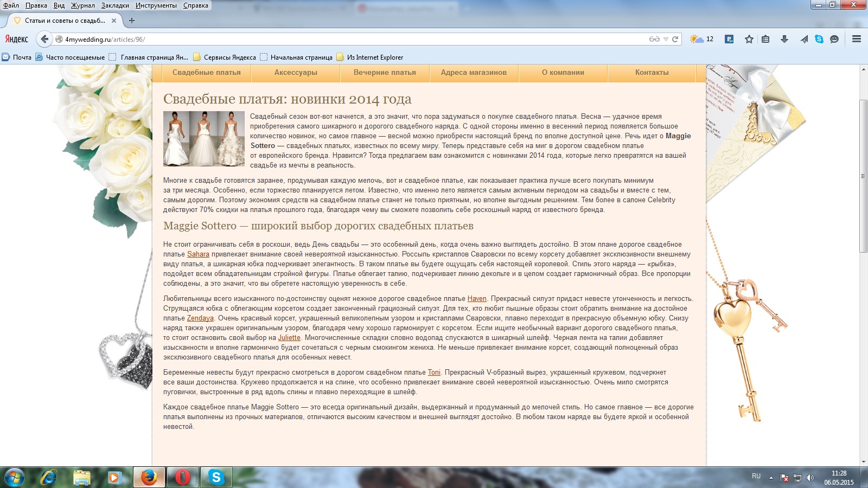Open the Инструменты menu

(156, 5)
